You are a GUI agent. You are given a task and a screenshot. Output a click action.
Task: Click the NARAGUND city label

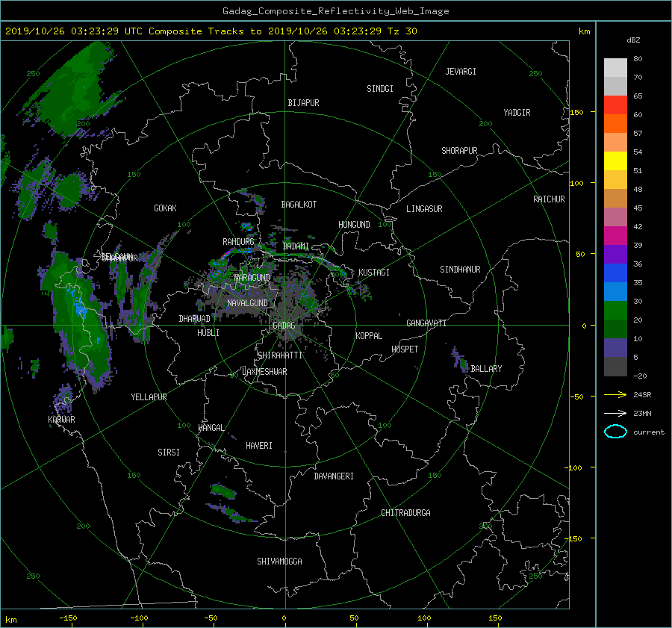pyautogui.click(x=252, y=277)
